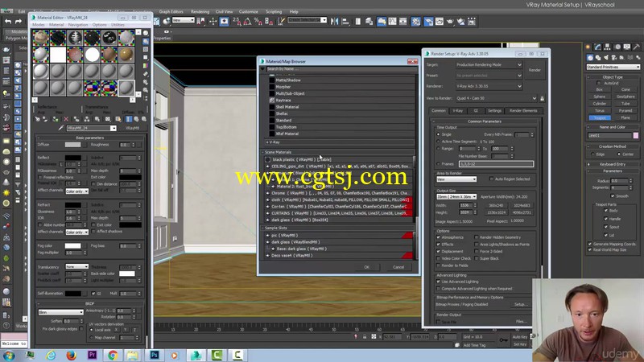
Task: Click Get Material icon in Material Editor
Action: [37, 119]
